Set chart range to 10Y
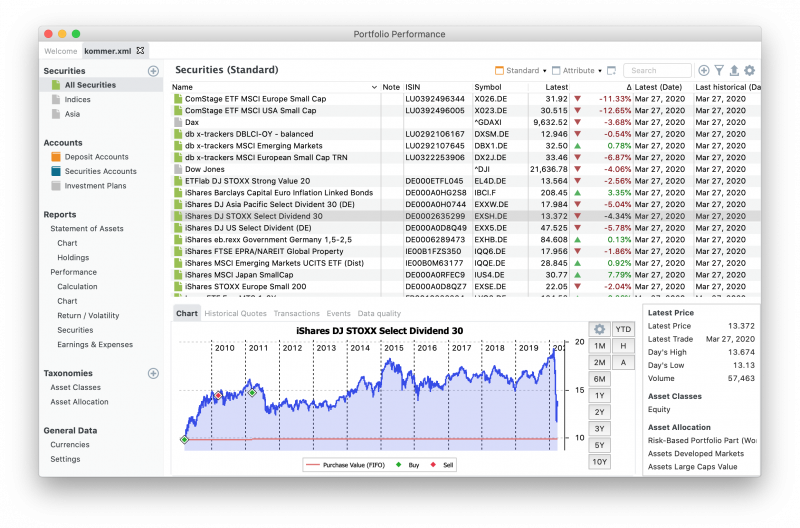This screenshot has width=800, height=528. coord(599,462)
